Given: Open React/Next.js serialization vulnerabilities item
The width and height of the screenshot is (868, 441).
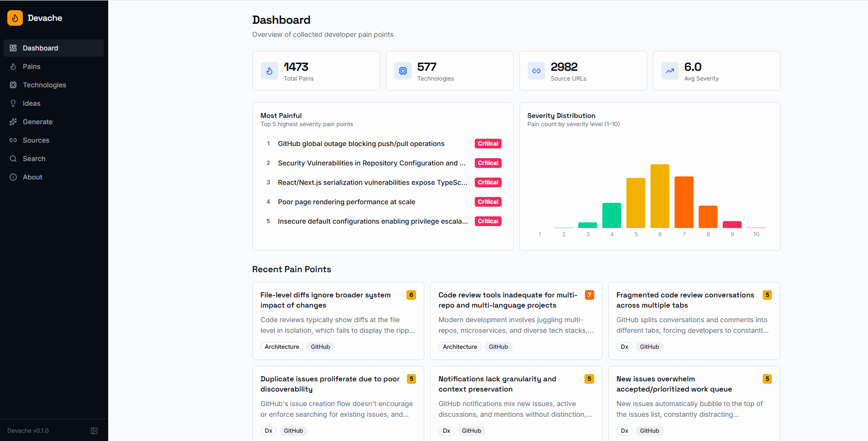Looking at the screenshot, I should coord(383,182).
